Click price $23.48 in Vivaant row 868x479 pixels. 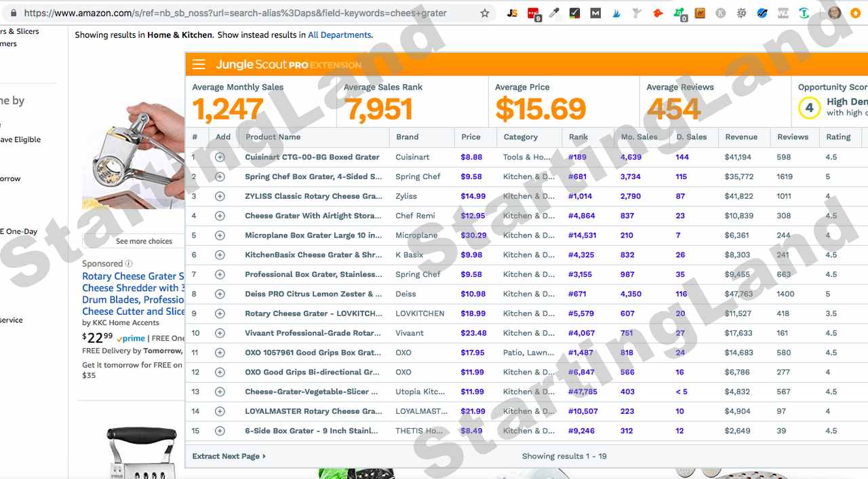click(473, 334)
